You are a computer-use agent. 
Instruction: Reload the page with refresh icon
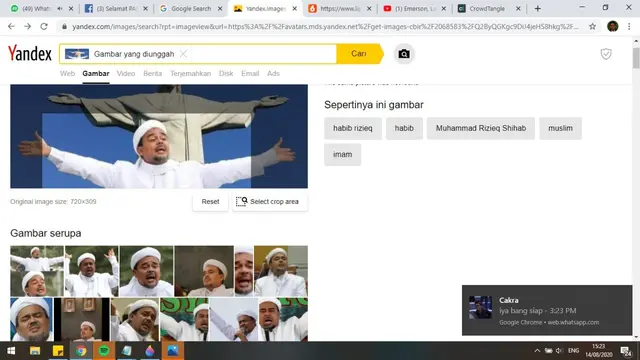44,27
